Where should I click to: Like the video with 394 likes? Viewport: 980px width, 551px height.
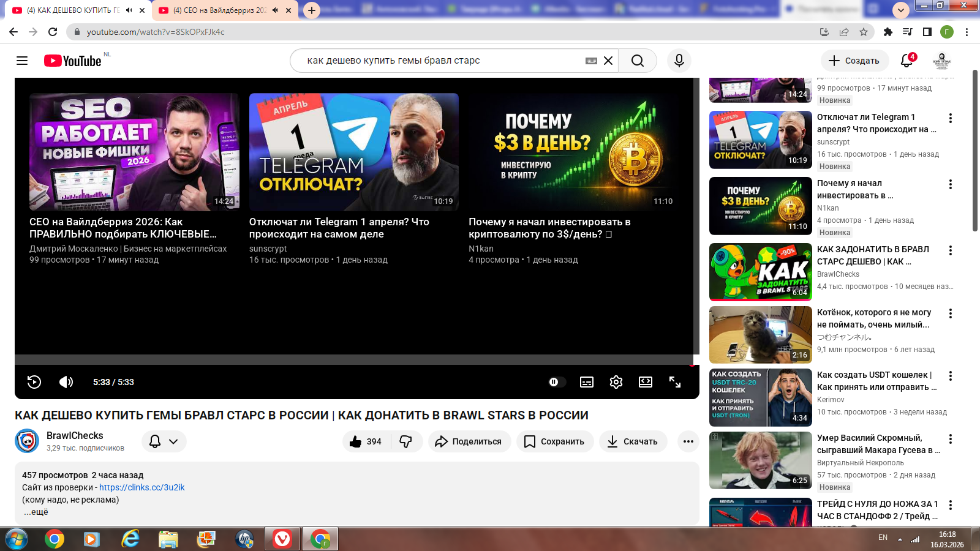tap(366, 441)
